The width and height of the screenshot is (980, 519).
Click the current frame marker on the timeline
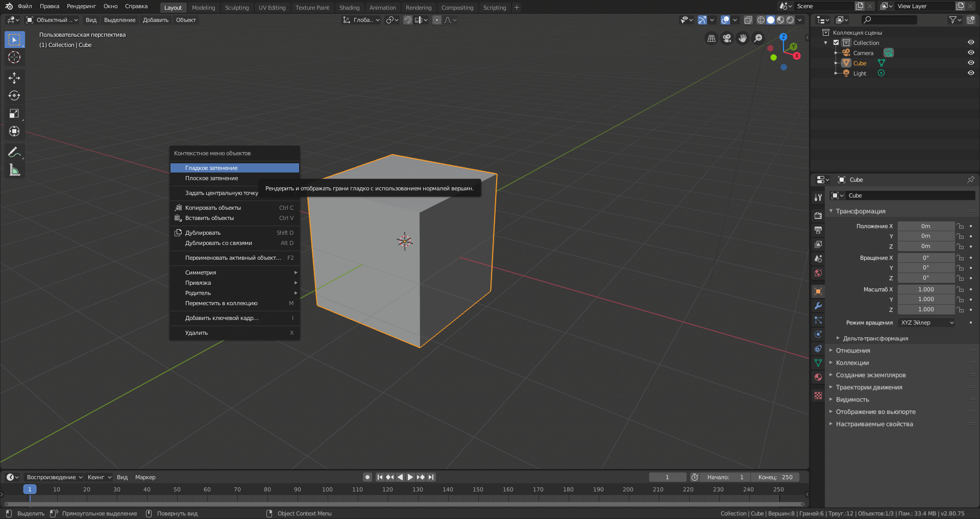30,489
